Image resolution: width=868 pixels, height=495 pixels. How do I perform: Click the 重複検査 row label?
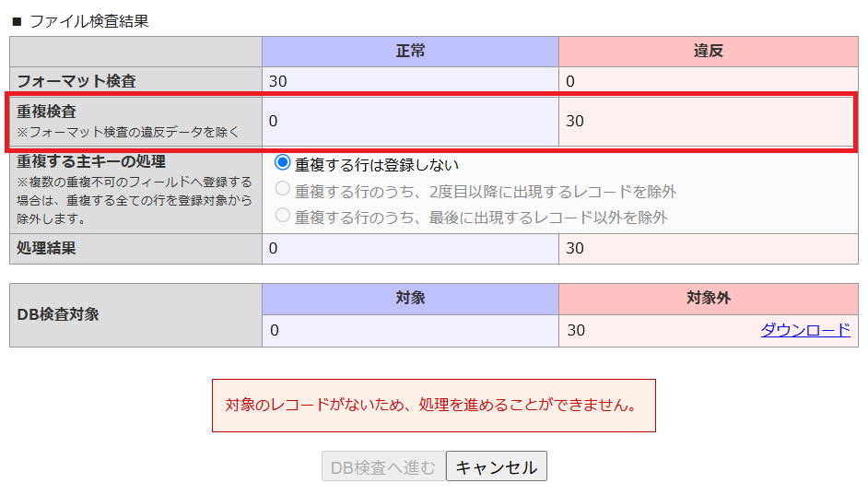(46, 112)
